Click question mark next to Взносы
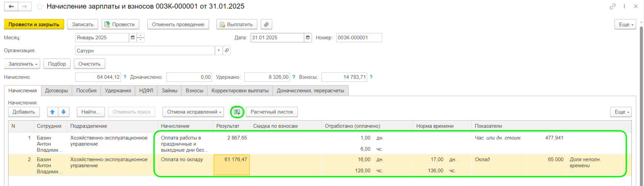The width and height of the screenshot is (644, 186). click(x=371, y=77)
